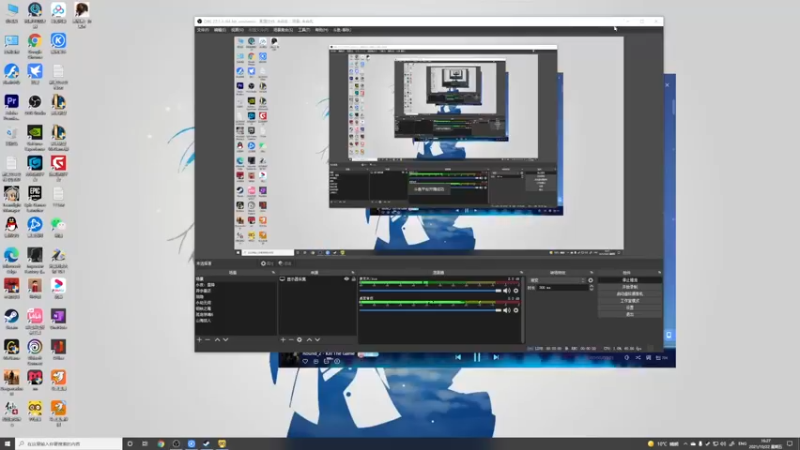Open OBS Studio desktop shortcut
The height and width of the screenshot is (450, 800).
pyautogui.click(x=35, y=104)
